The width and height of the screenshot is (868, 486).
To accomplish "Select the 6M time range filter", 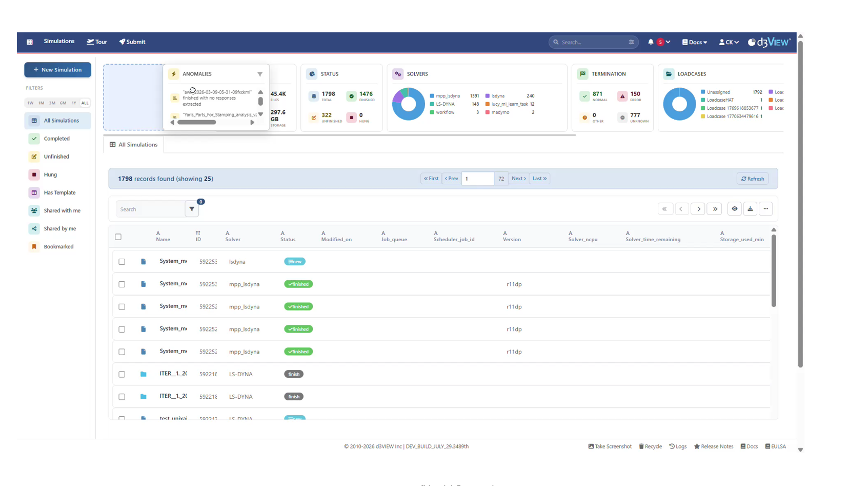I will click(63, 103).
